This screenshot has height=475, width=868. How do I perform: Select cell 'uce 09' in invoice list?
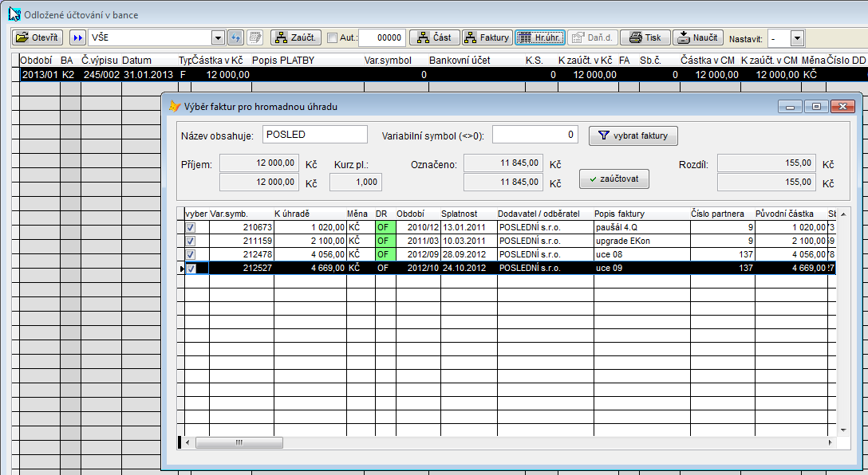641,269
